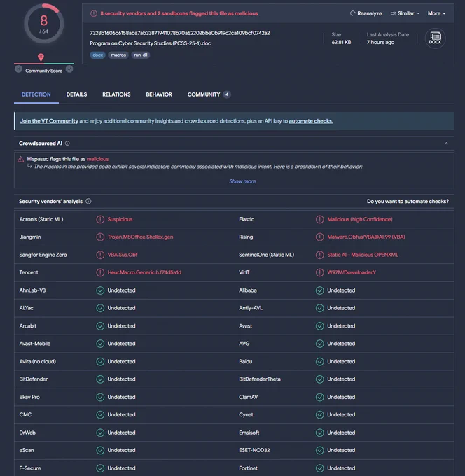The image size is (465, 476).
Task: Click Do you want to automate checks?
Action: point(408,202)
